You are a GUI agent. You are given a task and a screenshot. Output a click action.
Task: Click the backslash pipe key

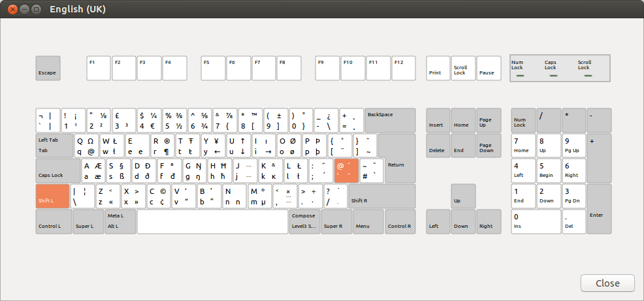[82, 197]
